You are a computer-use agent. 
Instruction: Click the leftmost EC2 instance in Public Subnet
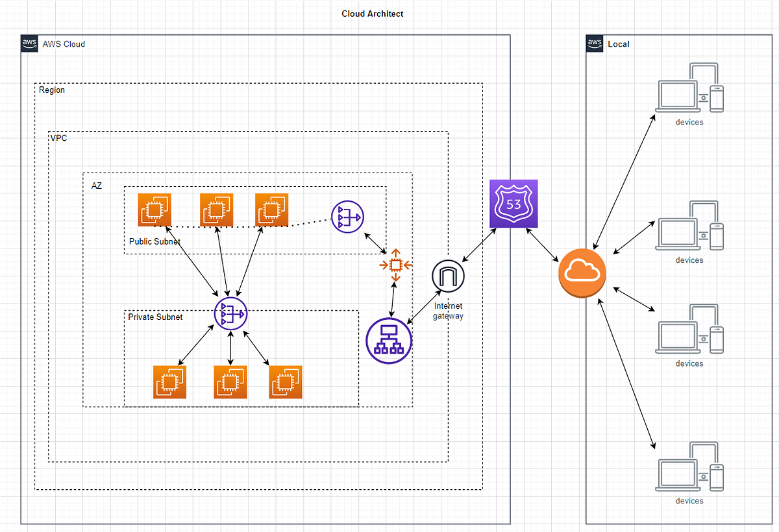pos(155,210)
